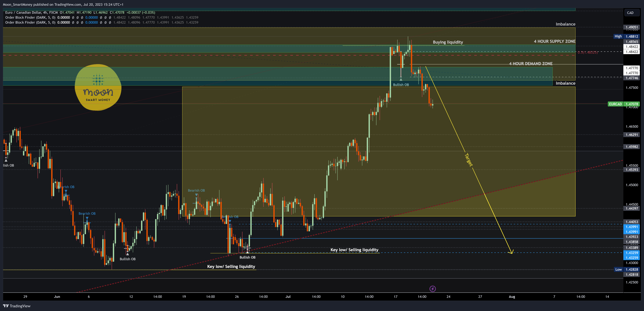Screen dimensions: 644x311
Task: Click the TradingView logo at the bottom
Action: tap(17, 306)
